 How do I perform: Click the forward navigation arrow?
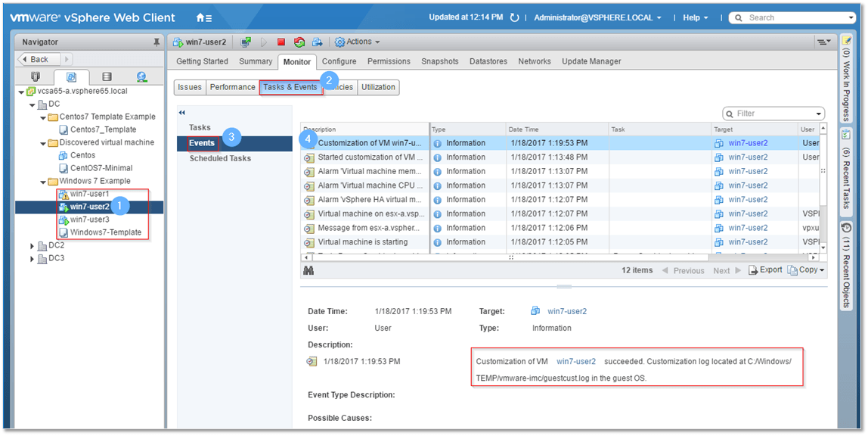point(67,59)
